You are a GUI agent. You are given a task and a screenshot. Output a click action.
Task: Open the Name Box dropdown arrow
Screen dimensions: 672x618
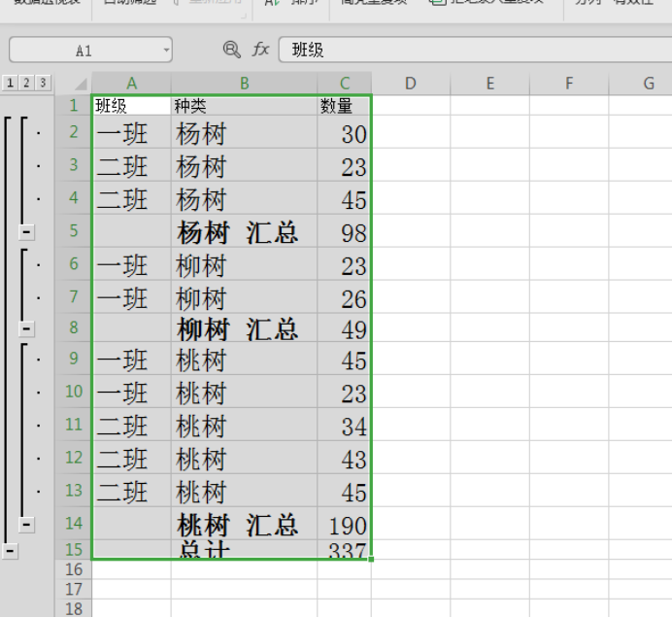[x=166, y=51]
